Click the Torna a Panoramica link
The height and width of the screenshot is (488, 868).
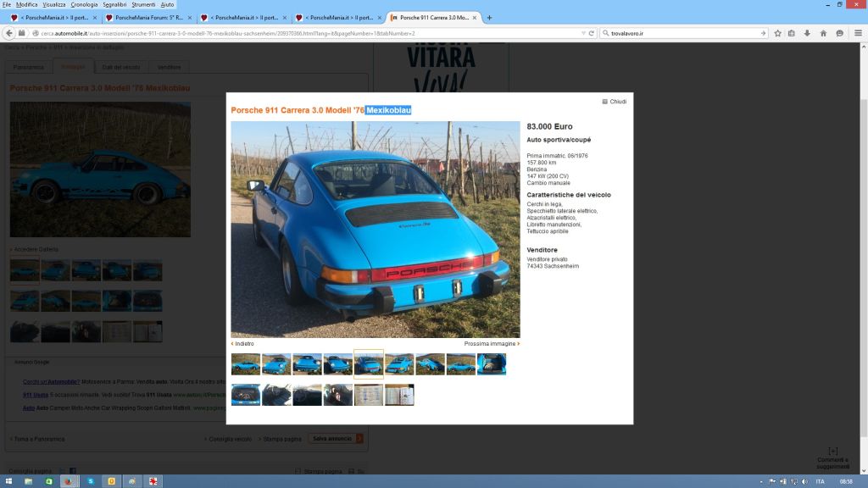37,440
